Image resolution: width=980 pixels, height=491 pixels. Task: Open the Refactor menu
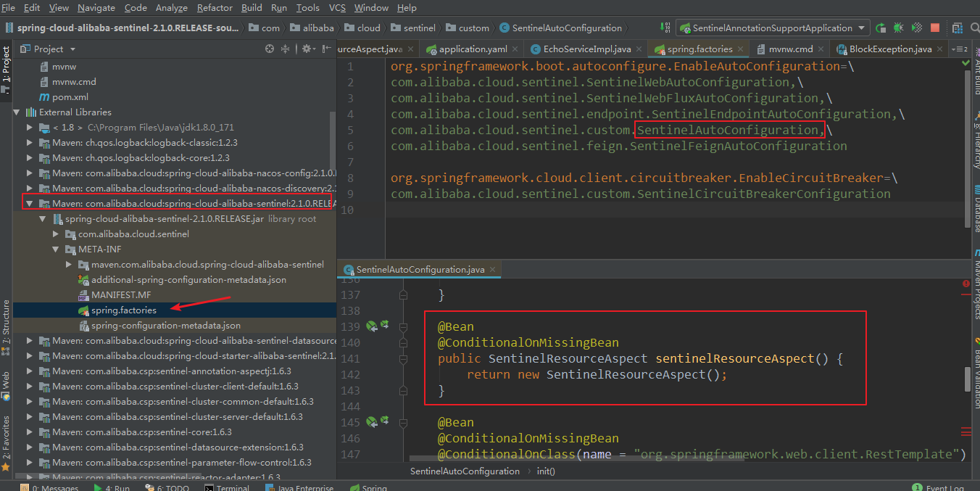213,7
